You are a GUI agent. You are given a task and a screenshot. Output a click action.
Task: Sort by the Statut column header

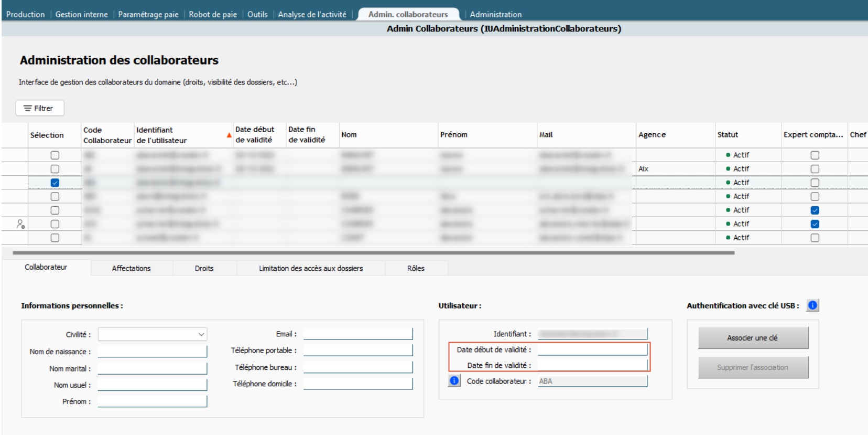click(x=728, y=135)
